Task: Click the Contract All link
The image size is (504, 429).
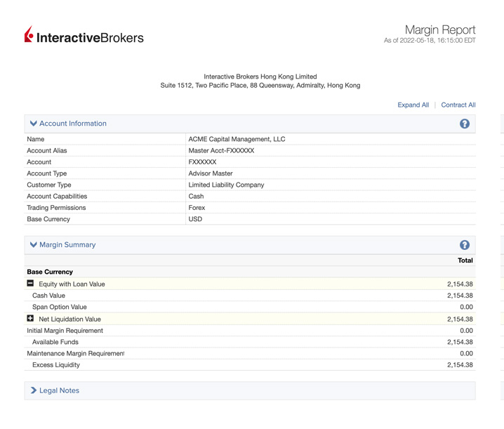Action: pos(458,105)
